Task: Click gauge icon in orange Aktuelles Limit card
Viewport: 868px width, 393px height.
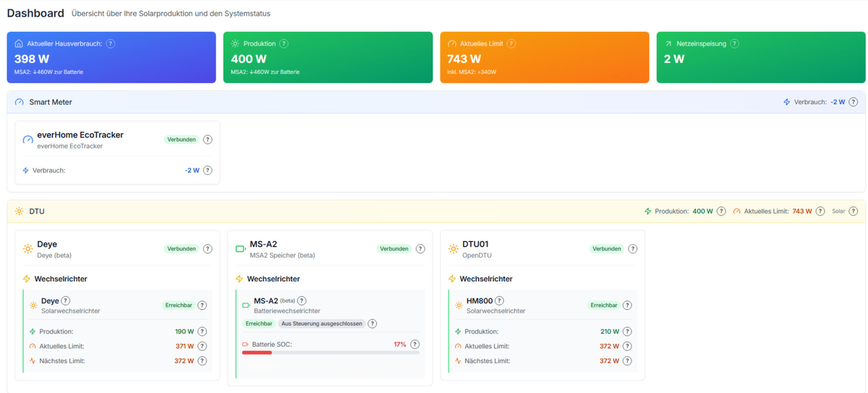Action: [x=452, y=43]
